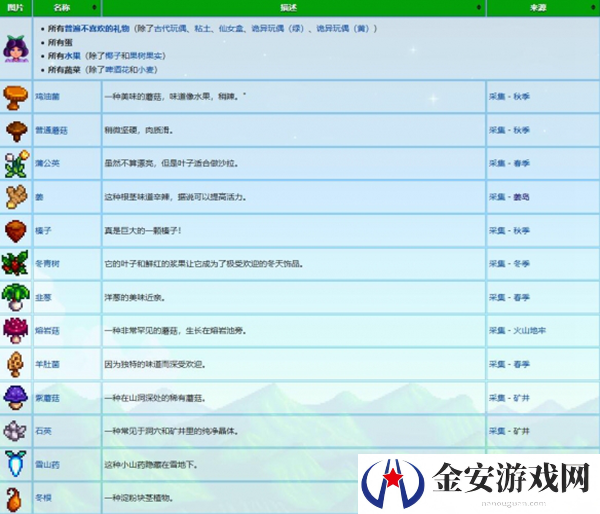Open the 普通蘑菇 name link
This screenshot has height=514, width=600.
[x=51, y=131]
